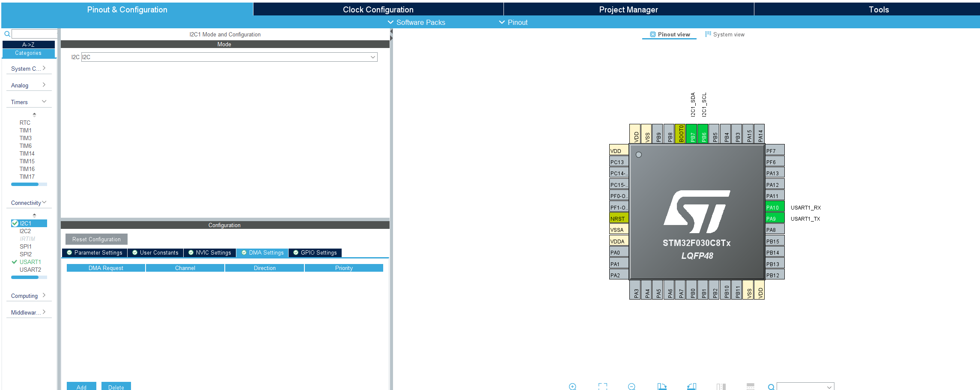Image resolution: width=980 pixels, height=390 pixels.
Task: Rotate the chip clockwise
Action: 662,387
